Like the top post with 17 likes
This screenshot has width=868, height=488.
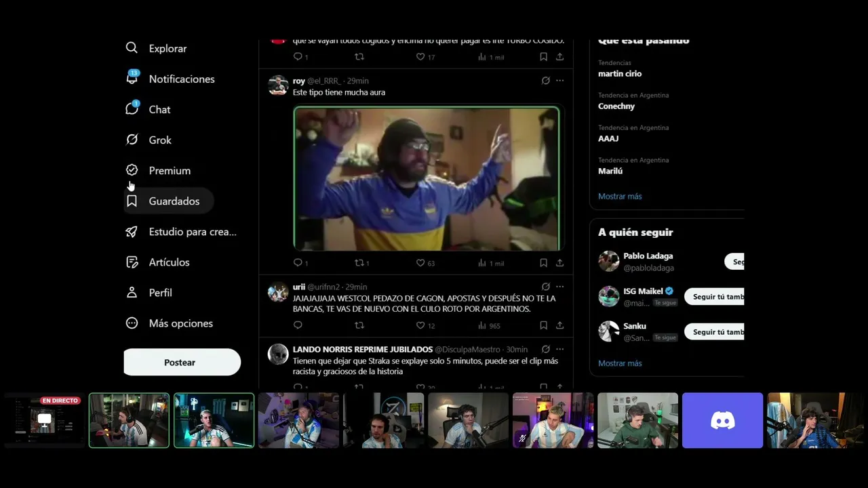(420, 57)
